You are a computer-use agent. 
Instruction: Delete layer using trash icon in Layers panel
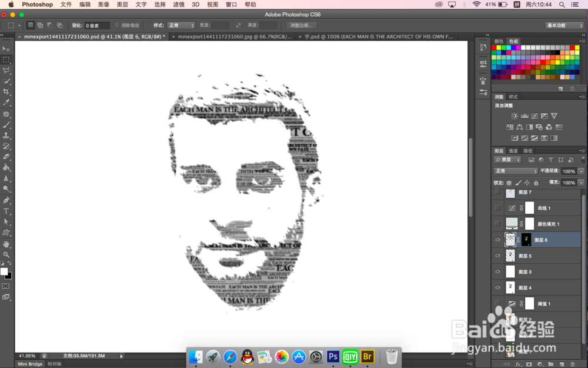point(572,364)
